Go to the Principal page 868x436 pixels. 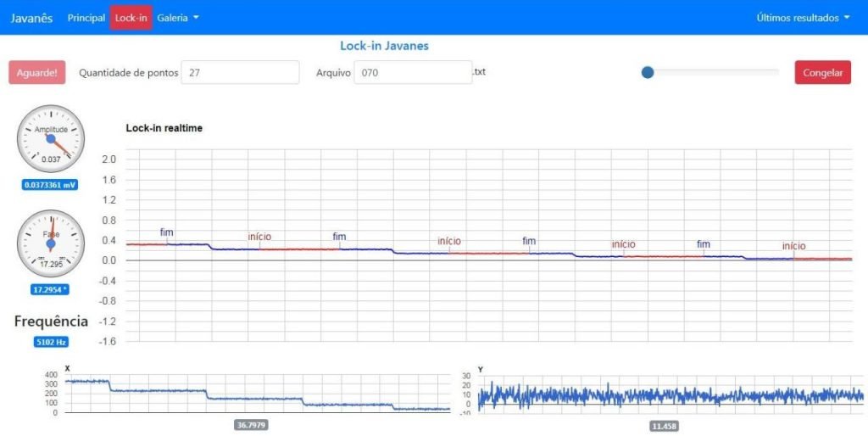tap(86, 18)
